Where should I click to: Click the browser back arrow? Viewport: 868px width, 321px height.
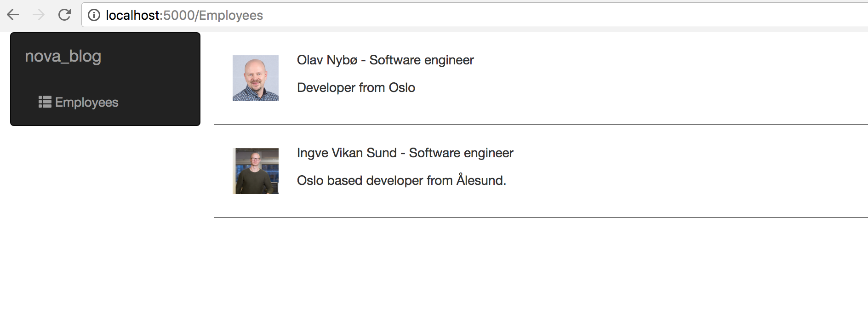click(x=13, y=15)
